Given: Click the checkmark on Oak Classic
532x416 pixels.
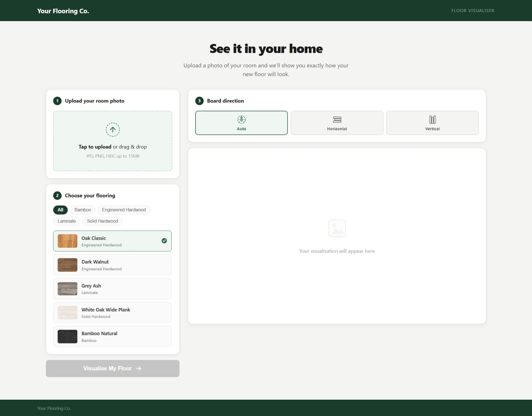Looking at the screenshot, I should 164,241.
